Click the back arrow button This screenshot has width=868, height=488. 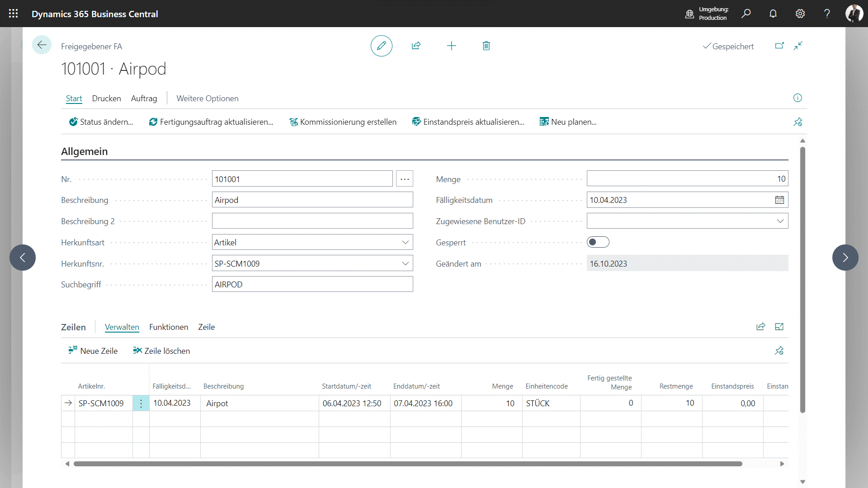(42, 45)
